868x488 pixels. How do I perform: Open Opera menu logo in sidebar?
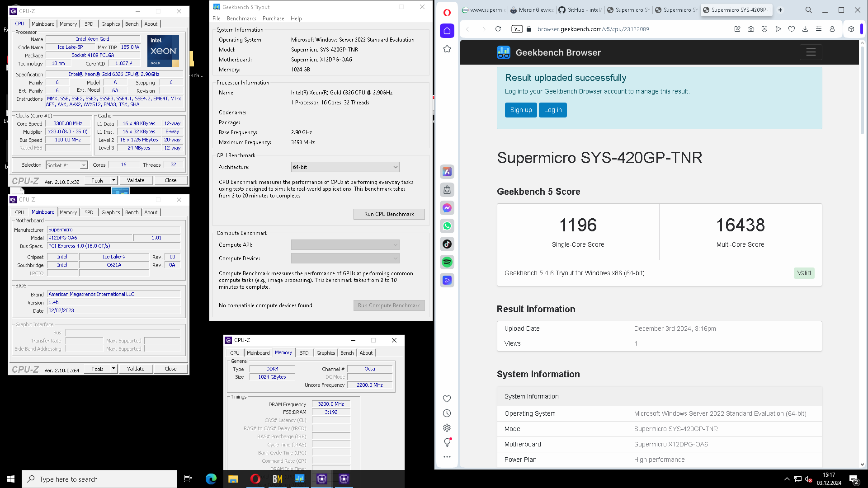click(x=447, y=12)
